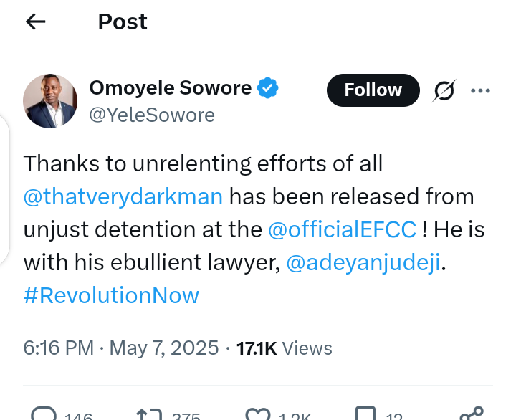Image resolution: width=516 pixels, height=420 pixels.
Task: Go back using the left arrow
Action: tap(35, 22)
